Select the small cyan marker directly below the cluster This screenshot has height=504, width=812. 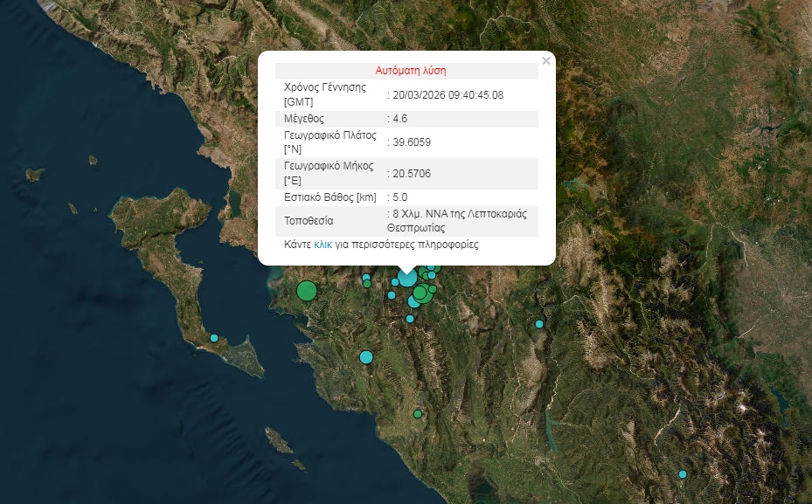pyautogui.click(x=410, y=319)
